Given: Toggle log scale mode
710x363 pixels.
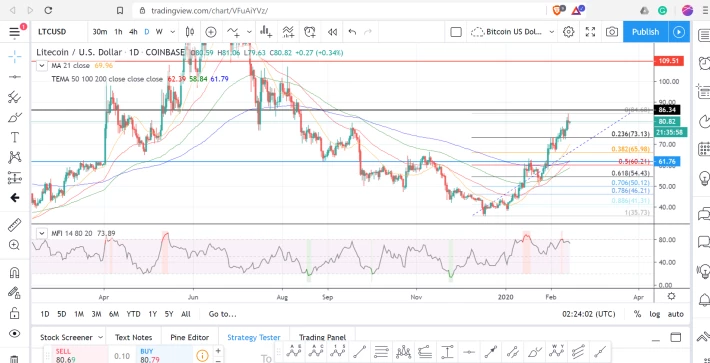Looking at the screenshot, I should (654, 314).
